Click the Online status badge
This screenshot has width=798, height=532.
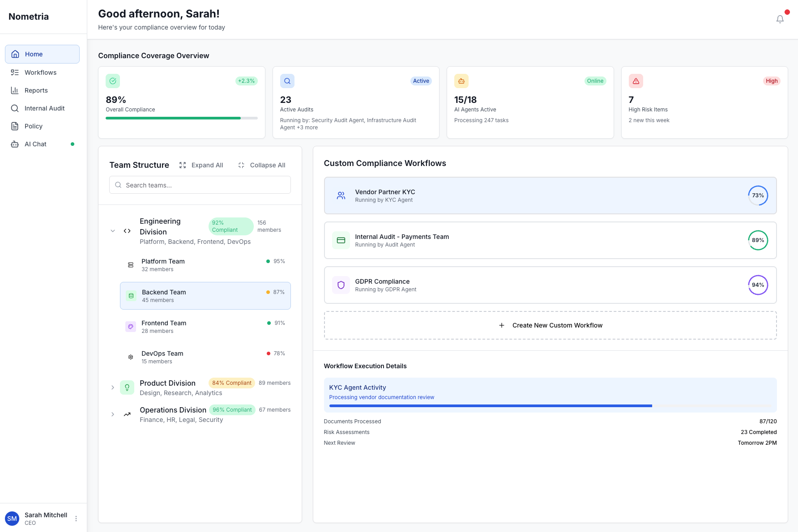(x=595, y=81)
